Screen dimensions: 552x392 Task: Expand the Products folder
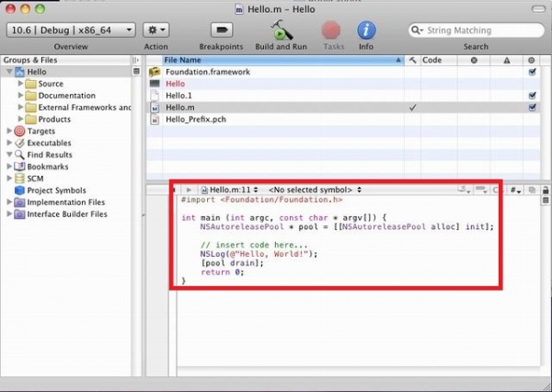pos(20,119)
